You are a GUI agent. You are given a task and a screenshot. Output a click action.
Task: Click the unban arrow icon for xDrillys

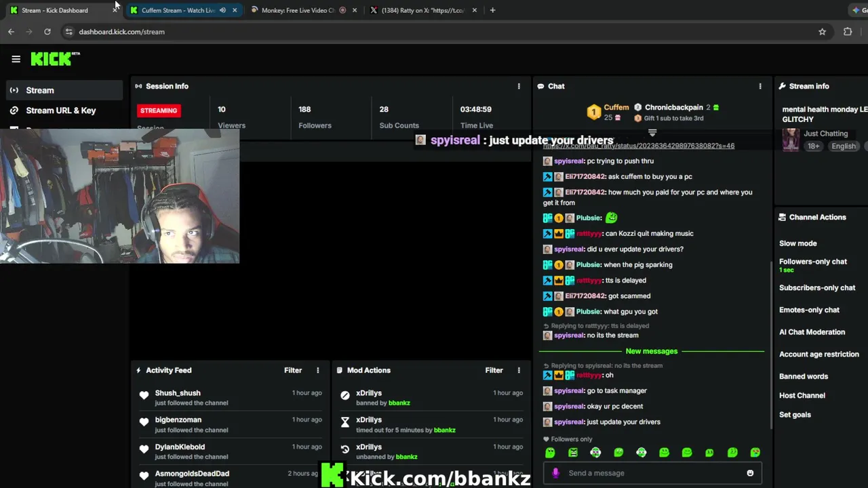344,449
